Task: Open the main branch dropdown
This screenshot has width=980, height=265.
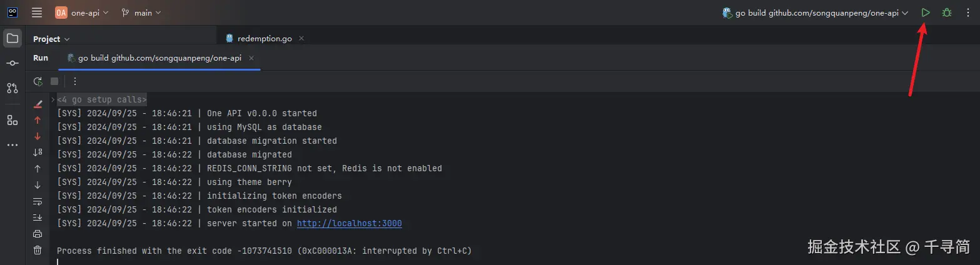Action: click(x=141, y=12)
